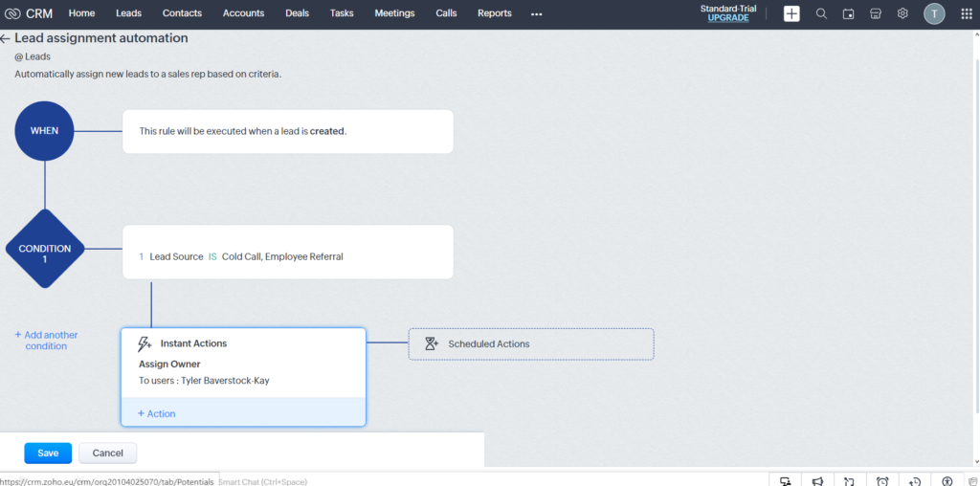Screen dimensions: 980x486
Task: Open the Deals tab
Action: click(x=298, y=13)
